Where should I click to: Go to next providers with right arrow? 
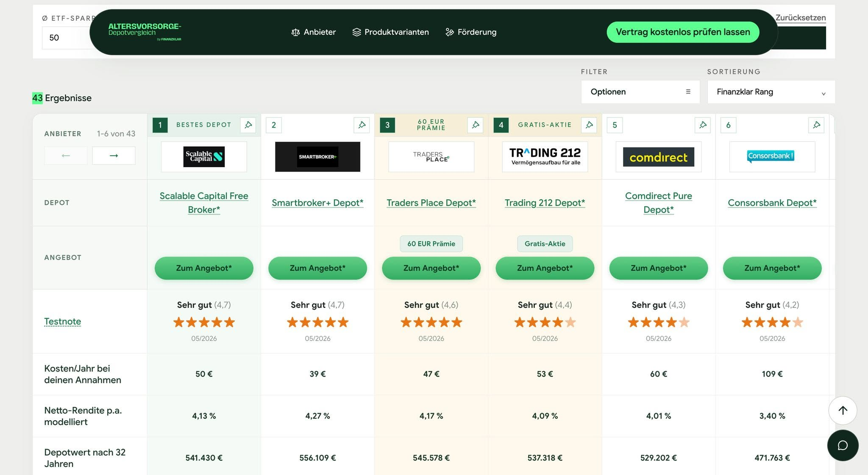click(114, 156)
